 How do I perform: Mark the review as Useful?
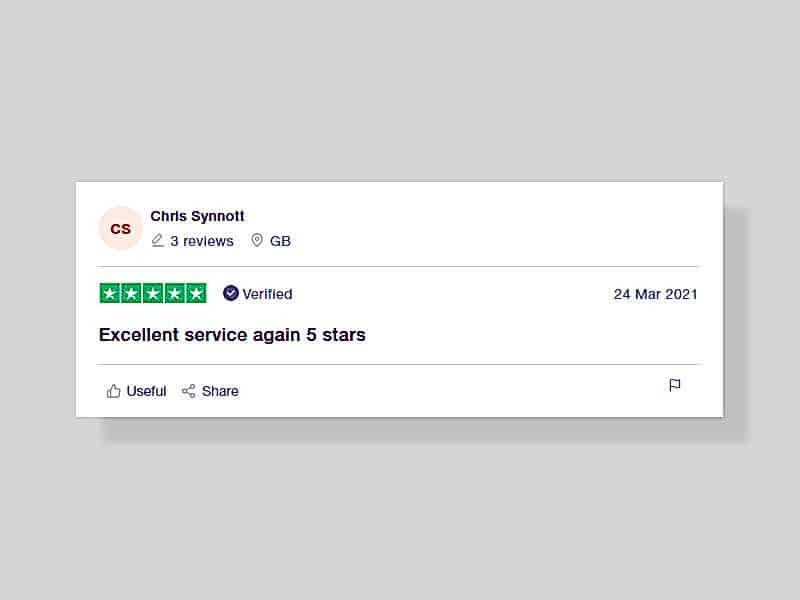[x=146, y=391]
